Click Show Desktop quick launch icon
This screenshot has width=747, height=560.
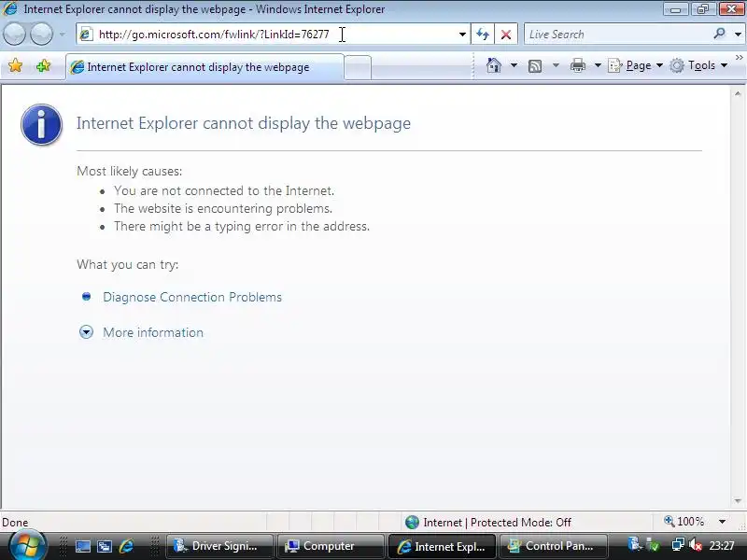pyautogui.click(x=83, y=546)
